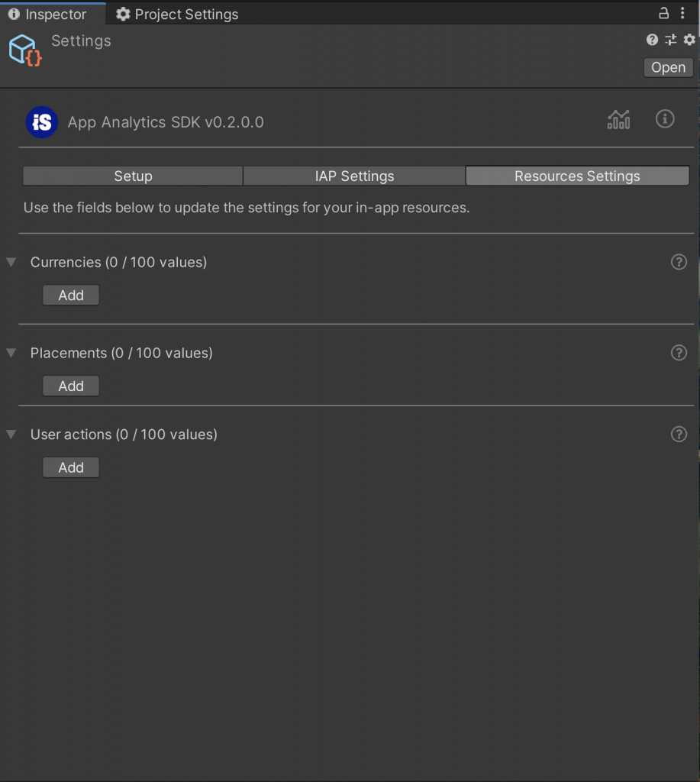Click the info circle icon beside the chart
Image resolution: width=700 pixels, height=782 pixels.
click(665, 119)
